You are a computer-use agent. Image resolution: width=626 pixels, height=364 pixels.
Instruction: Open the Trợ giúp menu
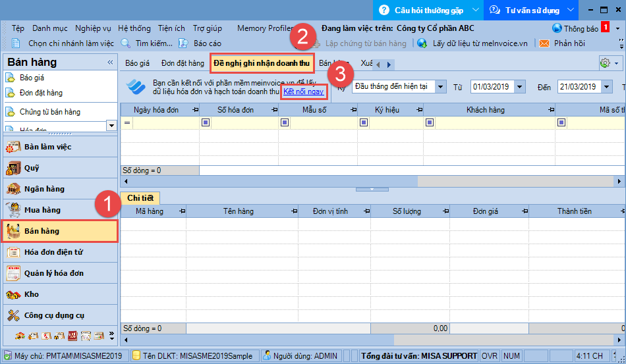point(207,28)
